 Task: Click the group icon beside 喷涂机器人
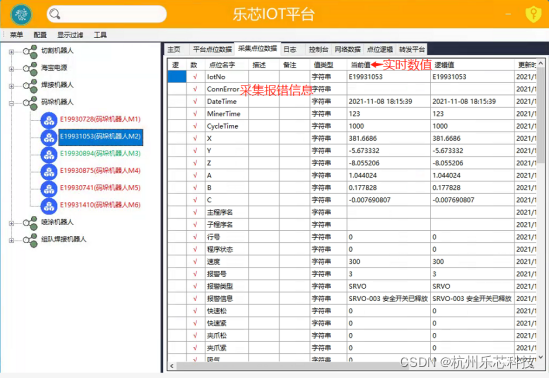tap(31, 223)
